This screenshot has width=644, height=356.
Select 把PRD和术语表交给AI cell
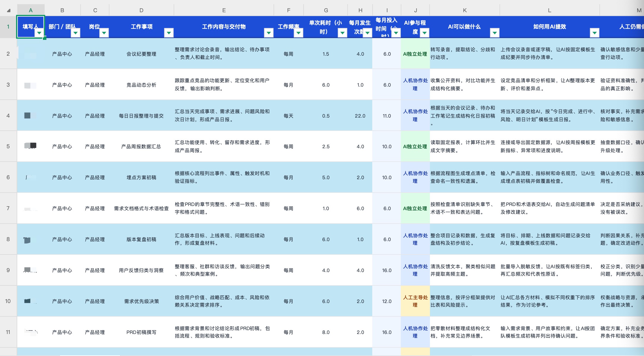549,208
